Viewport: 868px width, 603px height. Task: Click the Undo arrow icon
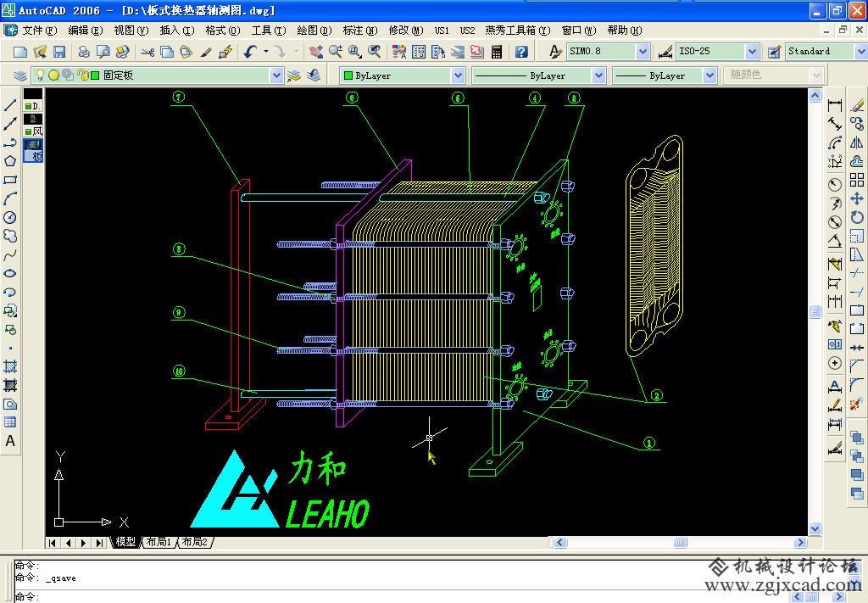point(251,52)
